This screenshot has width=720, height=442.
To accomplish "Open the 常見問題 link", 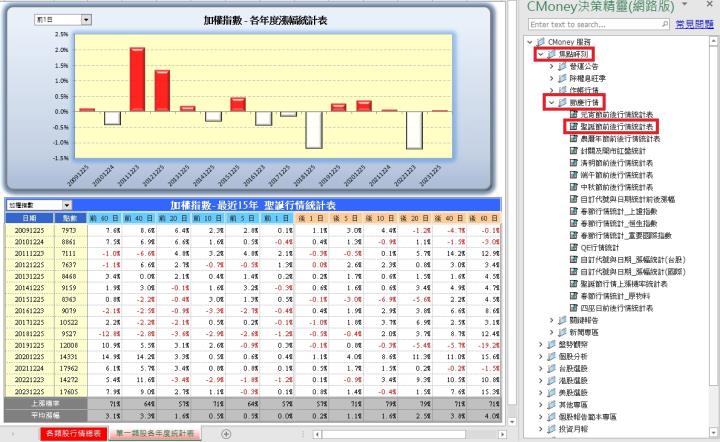I will (x=694, y=24).
